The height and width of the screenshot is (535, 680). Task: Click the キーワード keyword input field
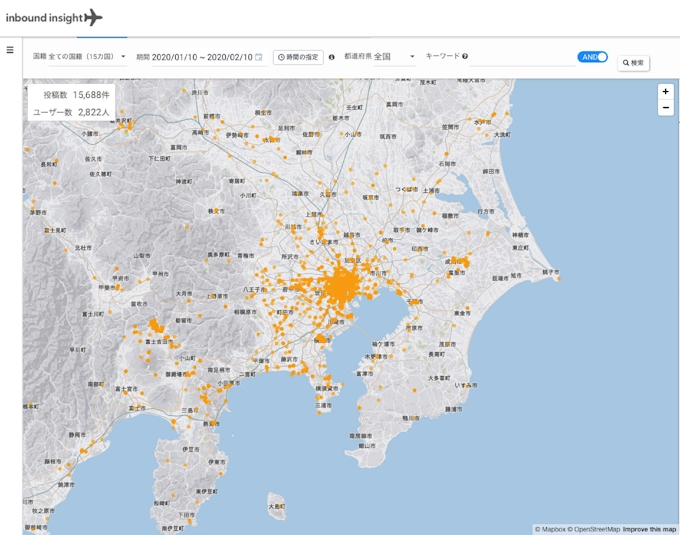coord(520,58)
